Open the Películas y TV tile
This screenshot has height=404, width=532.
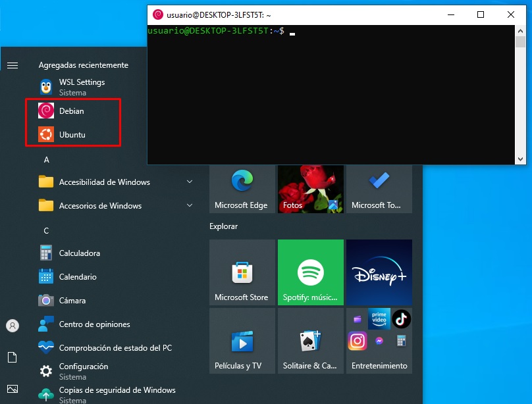coord(242,341)
